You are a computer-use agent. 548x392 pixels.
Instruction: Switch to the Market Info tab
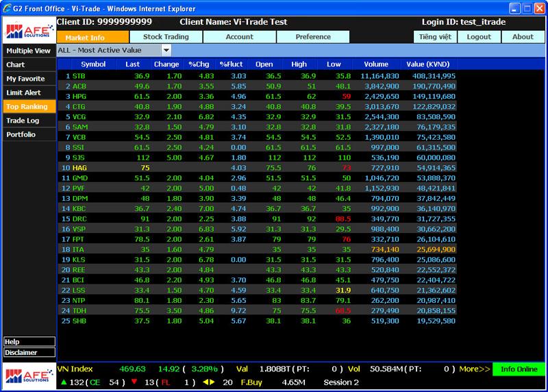pos(92,37)
